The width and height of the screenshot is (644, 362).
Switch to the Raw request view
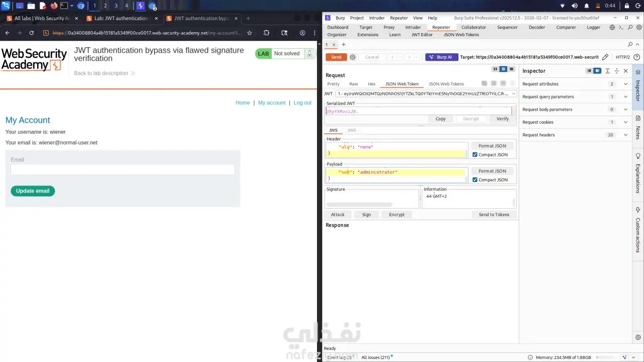click(x=354, y=84)
